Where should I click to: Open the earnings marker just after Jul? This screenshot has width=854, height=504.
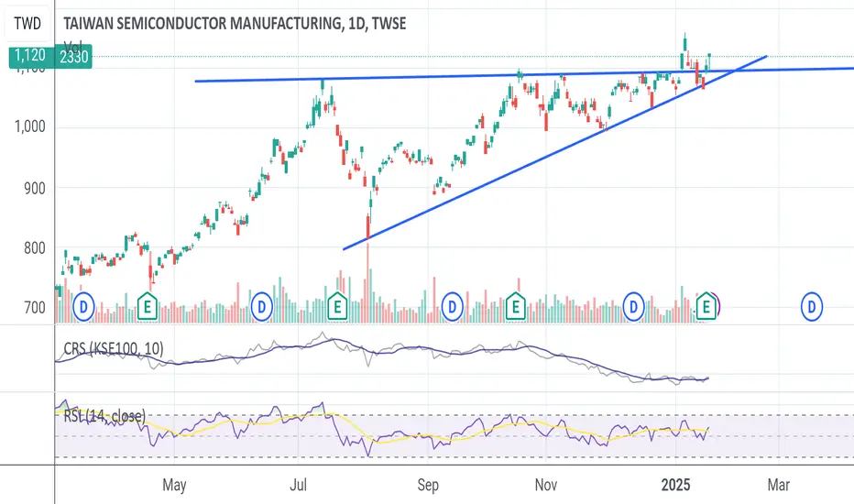pyautogui.click(x=337, y=306)
